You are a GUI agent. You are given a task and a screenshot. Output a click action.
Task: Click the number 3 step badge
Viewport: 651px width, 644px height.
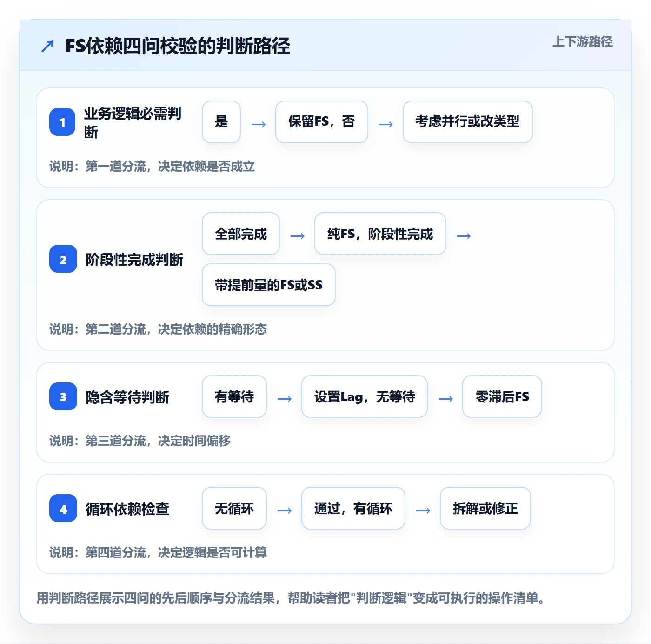pos(63,396)
